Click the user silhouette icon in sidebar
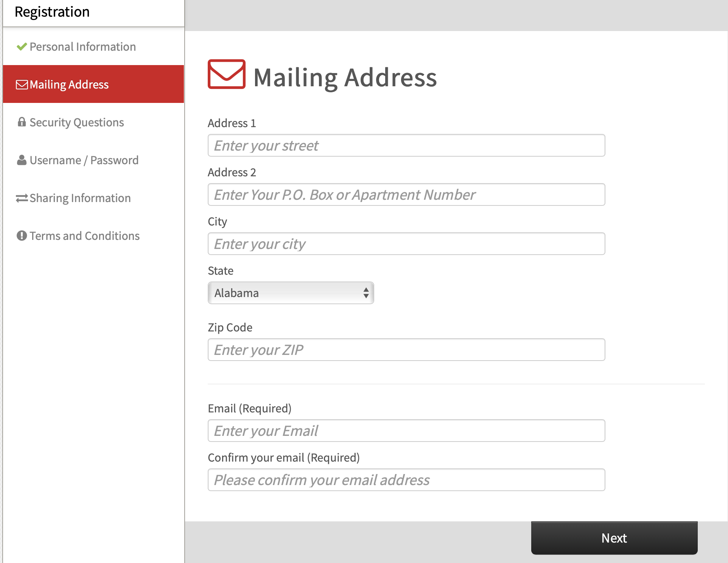This screenshot has height=563, width=728. click(x=22, y=160)
